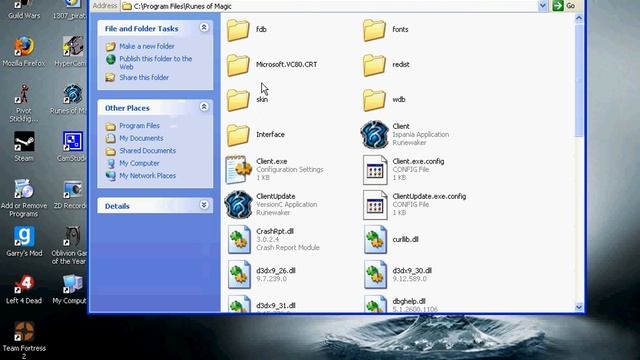Viewport: 640px width, 360px height.
Task: Click Publish this folder to the Web
Action: point(149,63)
